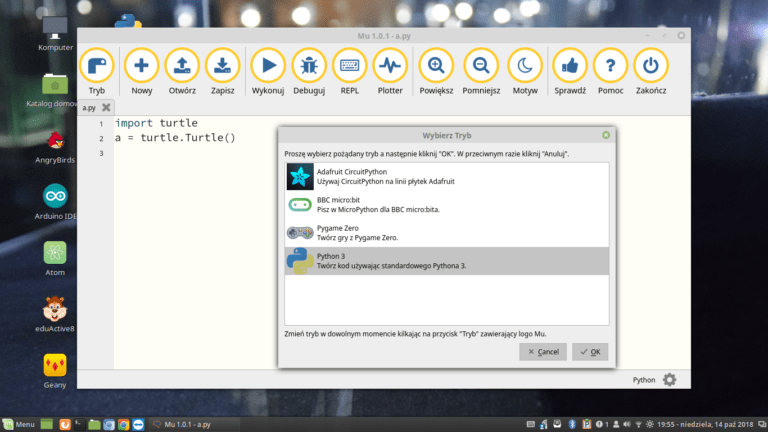Open Katalog domowy folder on desktop
This screenshot has height=432, width=768.
coord(55,91)
